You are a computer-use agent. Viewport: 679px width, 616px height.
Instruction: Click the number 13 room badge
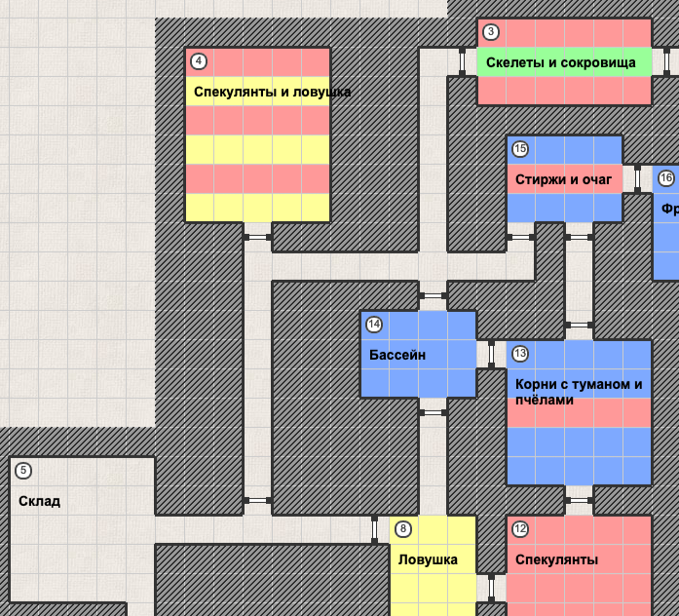click(520, 354)
